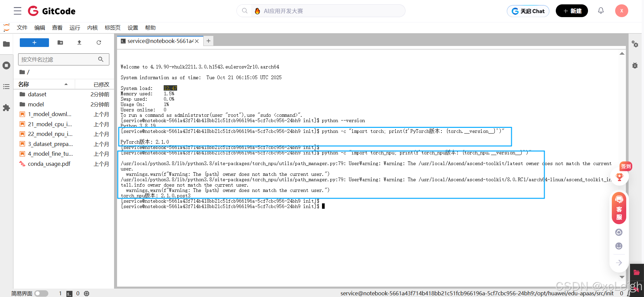Image resolution: width=644 pixels, height=297 pixels.
Task: Select the 4_model_fine_tu... notebook
Action: point(64,154)
